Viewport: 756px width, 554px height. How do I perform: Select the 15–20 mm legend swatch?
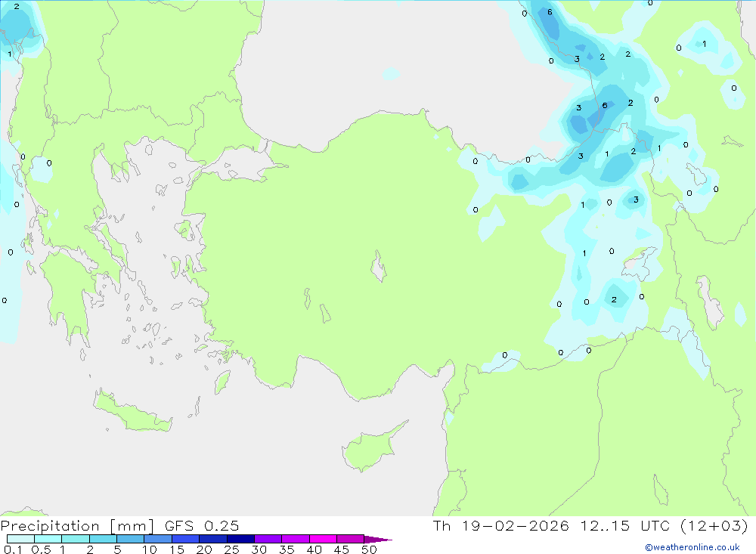tap(186, 539)
